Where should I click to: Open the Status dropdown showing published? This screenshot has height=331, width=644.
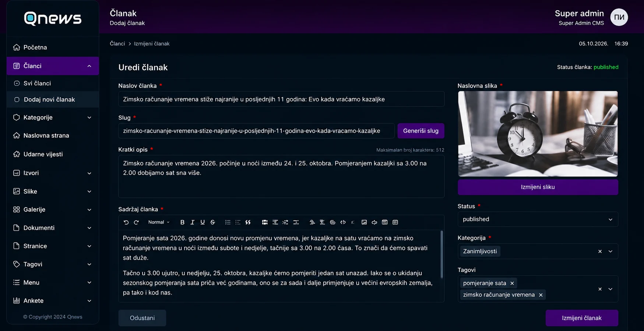coord(538,219)
